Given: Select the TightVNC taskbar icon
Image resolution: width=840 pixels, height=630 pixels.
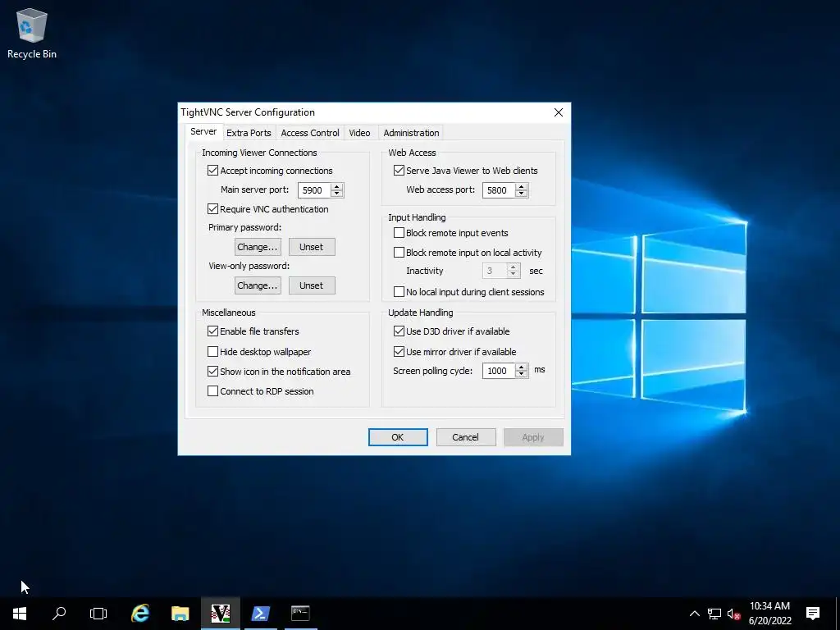Looking at the screenshot, I should (220, 614).
